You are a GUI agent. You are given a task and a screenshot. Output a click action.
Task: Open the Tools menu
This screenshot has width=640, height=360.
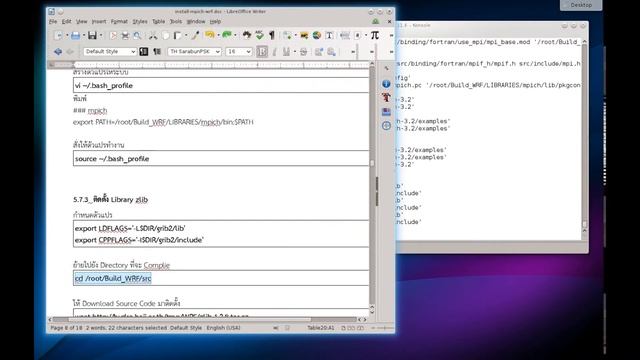click(176, 21)
